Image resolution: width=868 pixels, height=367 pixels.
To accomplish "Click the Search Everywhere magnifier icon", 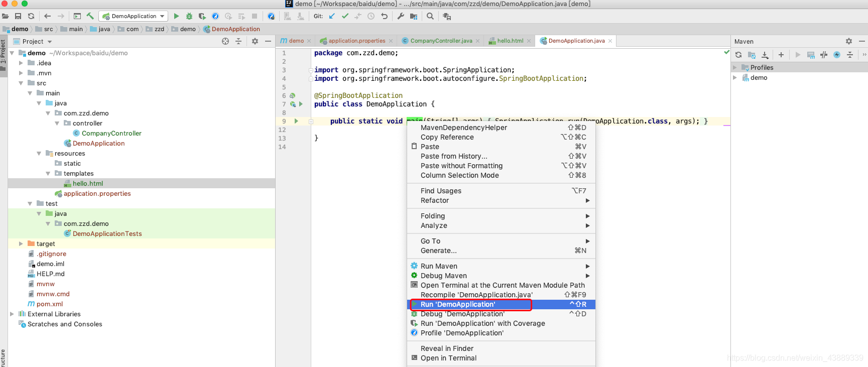I will pyautogui.click(x=430, y=16).
